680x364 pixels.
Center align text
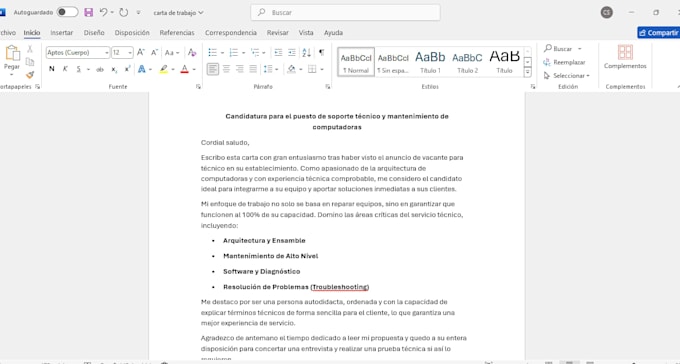[x=226, y=69]
